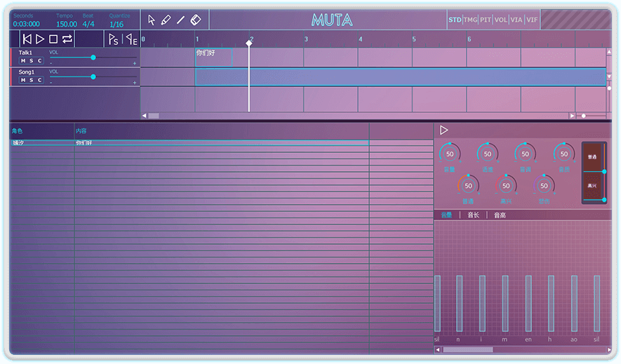Select the 你们好 clip on the timeline
621x364 pixels.
point(213,58)
